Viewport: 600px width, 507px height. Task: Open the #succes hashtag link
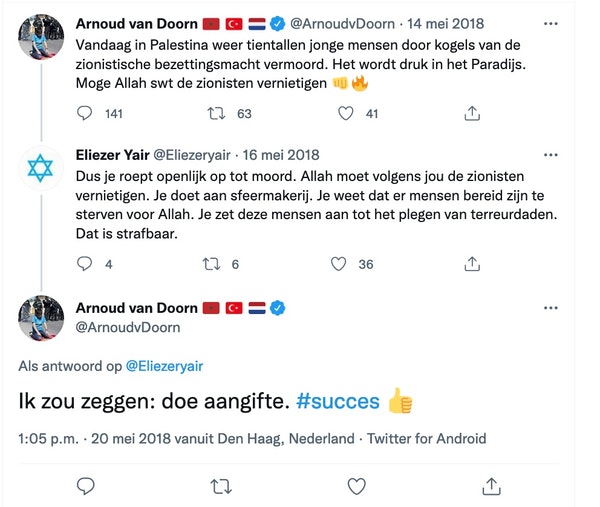(339, 401)
